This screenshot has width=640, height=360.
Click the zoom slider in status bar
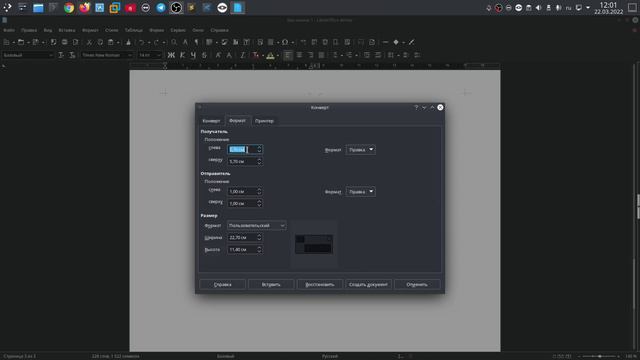(x=599, y=356)
